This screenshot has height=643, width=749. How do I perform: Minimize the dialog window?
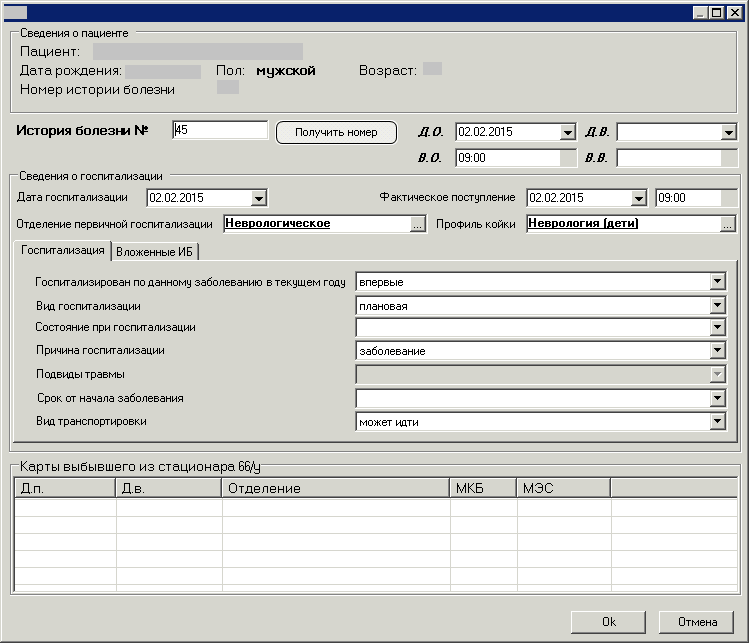[x=701, y=13]
